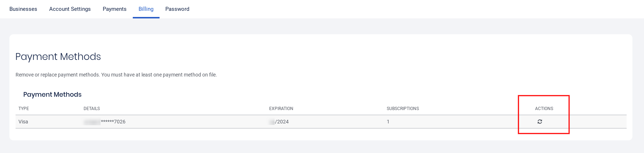Click the blurred portion of card details
Screen dimensions: 644x153
coord(92,122)
